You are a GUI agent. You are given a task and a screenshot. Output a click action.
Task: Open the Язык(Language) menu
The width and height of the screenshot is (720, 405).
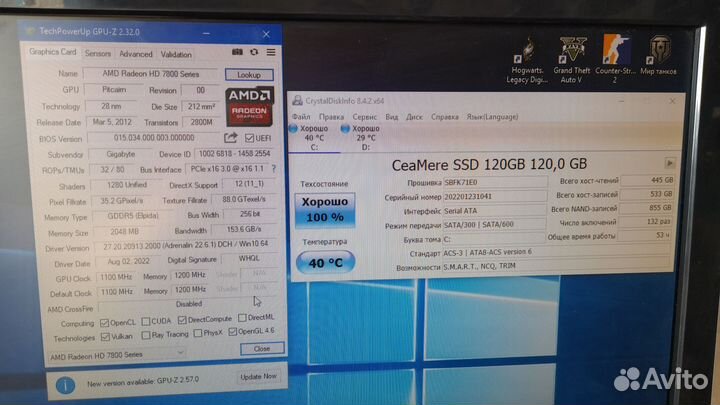[492, 117]
